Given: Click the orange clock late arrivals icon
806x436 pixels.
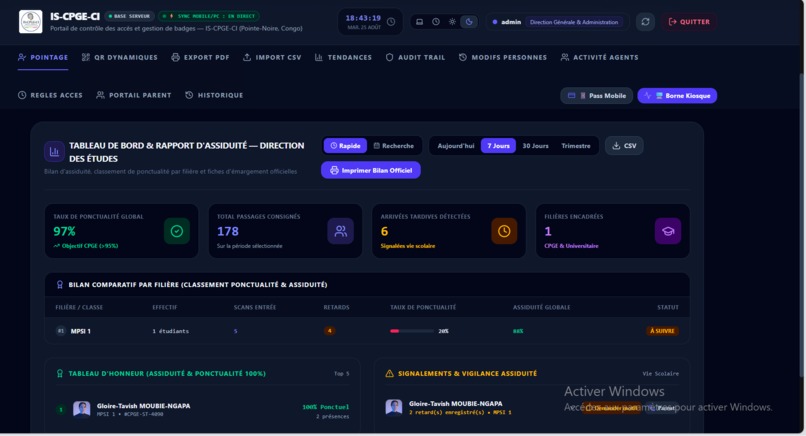Looking at the screenshot, I should [x=504, y=231].
